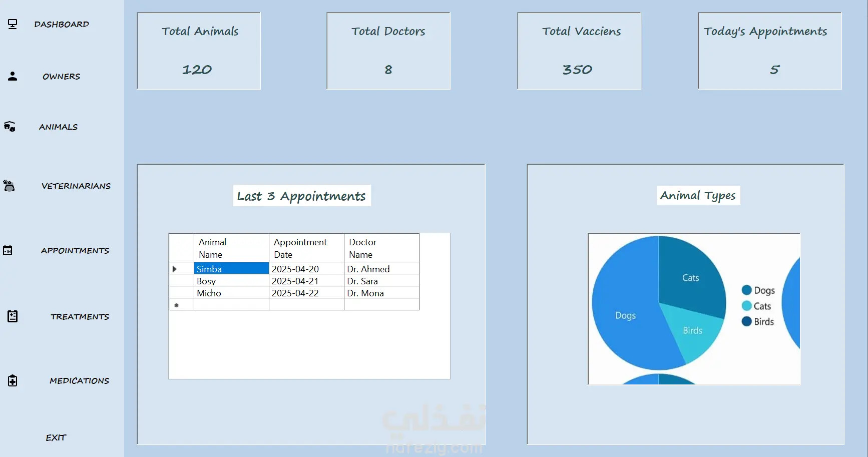Screen dimensions: 868x457
Task: Go to Treatments
Action: pyautogui.click(x=80, y=316)
